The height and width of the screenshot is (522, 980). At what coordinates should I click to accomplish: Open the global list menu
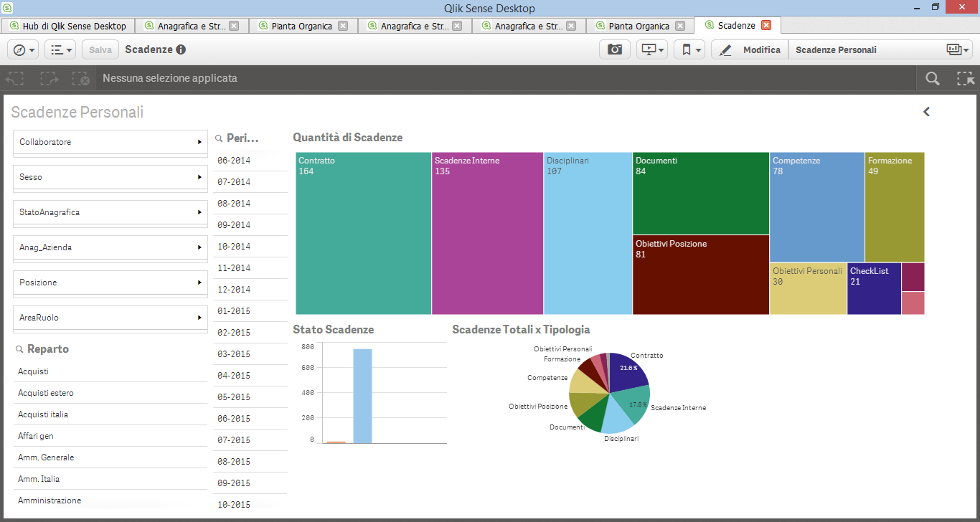pos(60,49)
